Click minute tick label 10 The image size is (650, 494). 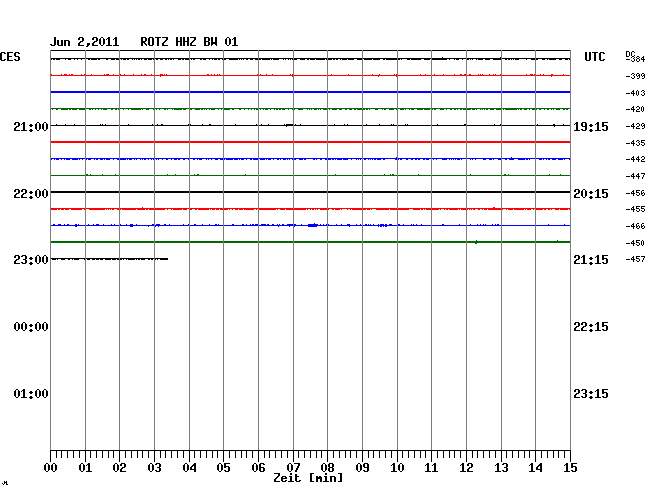click(397, 467)
